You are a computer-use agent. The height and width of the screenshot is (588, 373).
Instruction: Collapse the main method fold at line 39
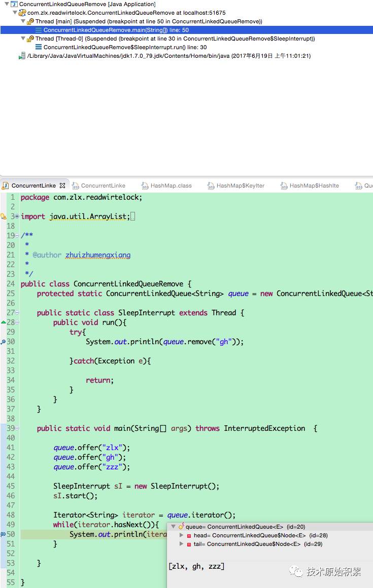coord(17,428)
